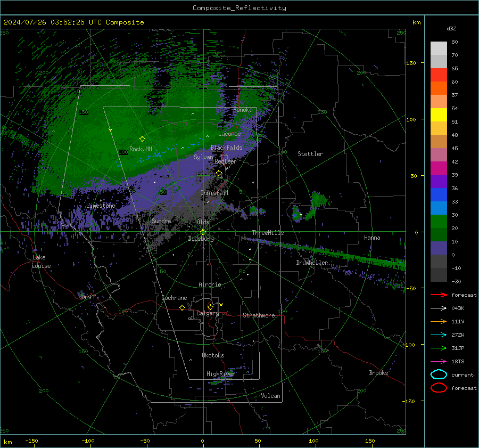
Task: Click the red forecast arrow legend icon
Action: [439, 295]
